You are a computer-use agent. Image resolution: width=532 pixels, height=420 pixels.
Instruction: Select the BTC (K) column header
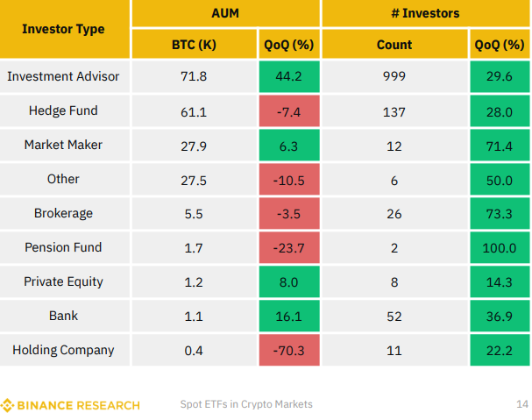(x=194, y=44)
